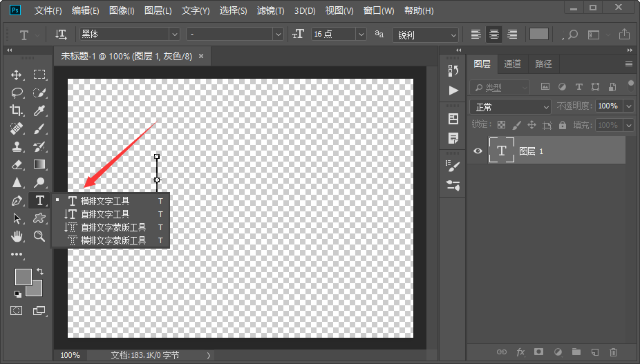Image resolution: width=640 pixels, height=364 pixels.
Task: Hide 图层 1 using the eye icon
Action: [x=477, y=151]
